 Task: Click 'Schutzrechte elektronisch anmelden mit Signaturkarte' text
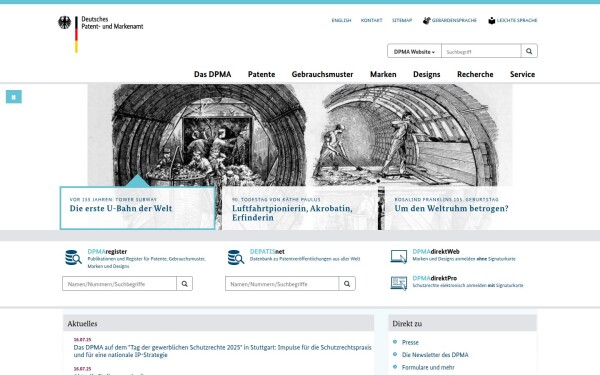pos(468,285)
